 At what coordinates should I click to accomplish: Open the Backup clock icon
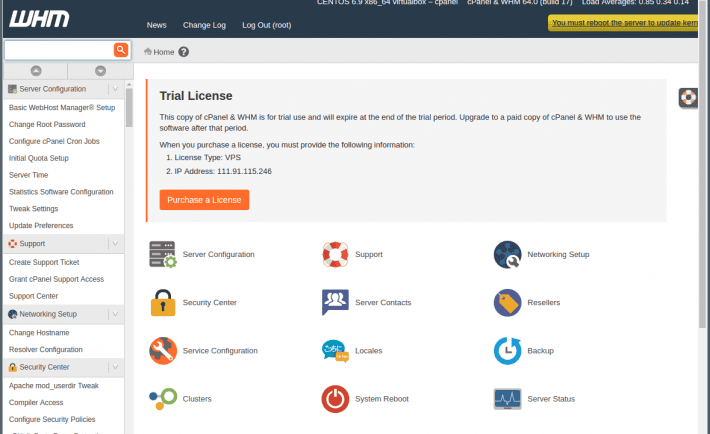(x=507, y=351)
